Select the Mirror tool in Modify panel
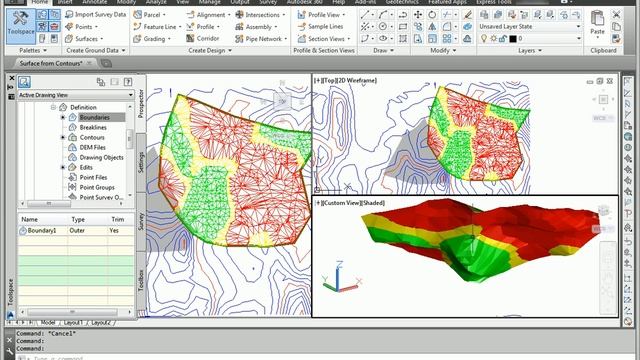The width and height of the screenshot is (640, 360). 432,27
